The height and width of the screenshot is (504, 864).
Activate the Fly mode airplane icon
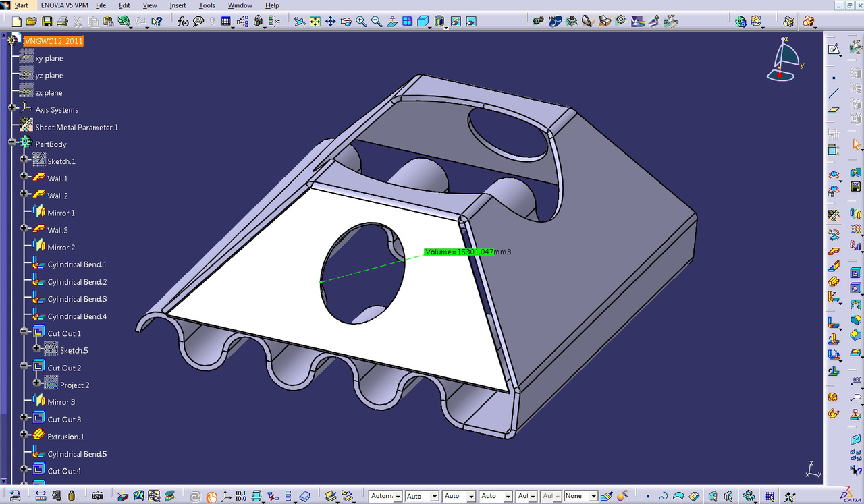pyautogui.click(x=300, y=22)
